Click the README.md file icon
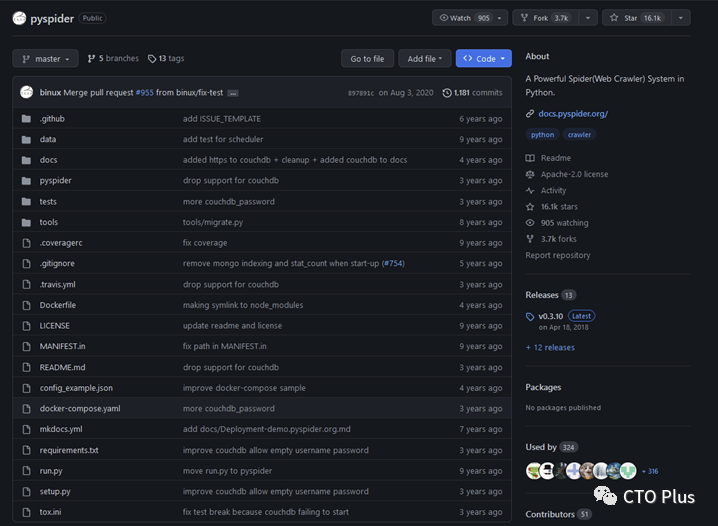 coord(27,368)
